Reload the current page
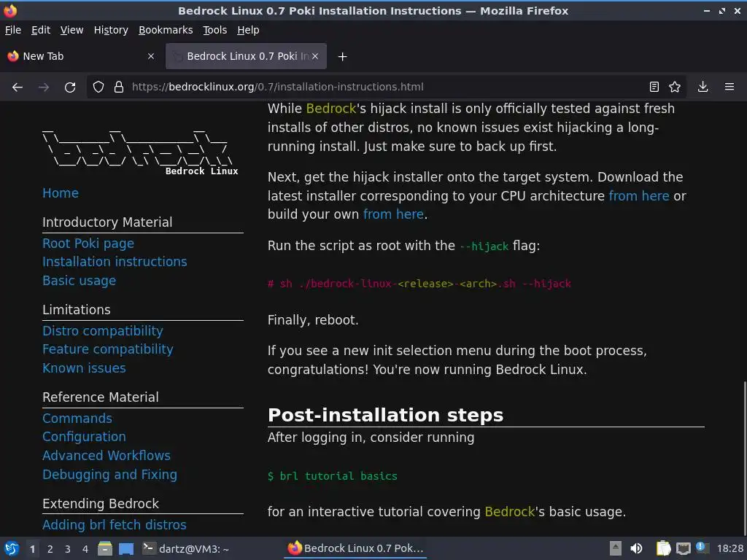The image size is (747, 560). coord(70,87)
